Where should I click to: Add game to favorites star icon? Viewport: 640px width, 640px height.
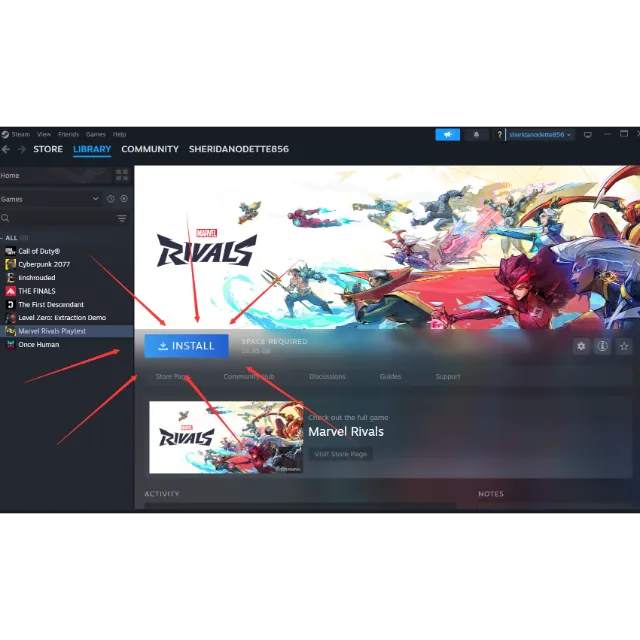(624, 347)
